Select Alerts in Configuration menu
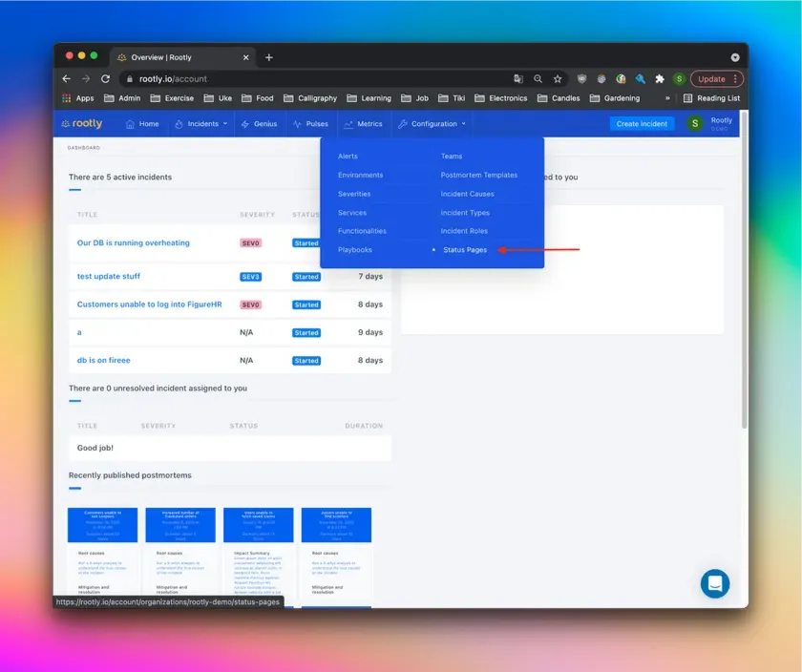The height and width of the screenshot is (672, 802). click(x=348, y=156)
